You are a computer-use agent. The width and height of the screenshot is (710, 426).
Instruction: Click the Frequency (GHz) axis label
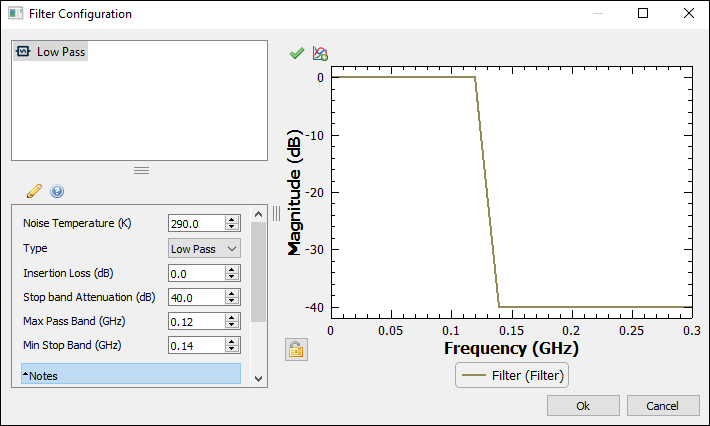click(511, 349)
